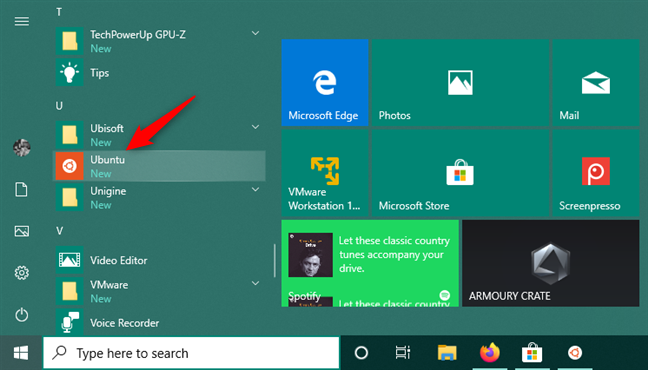Click the Johnny Cash album art thumbnail
Screen dimensions: 648x370
click(310, 255)
